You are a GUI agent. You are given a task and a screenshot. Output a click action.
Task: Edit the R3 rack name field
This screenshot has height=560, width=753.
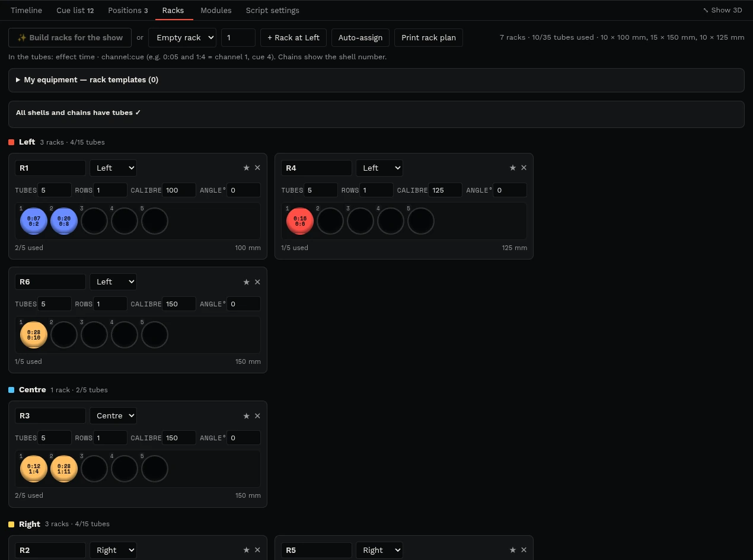coord(50,415)
